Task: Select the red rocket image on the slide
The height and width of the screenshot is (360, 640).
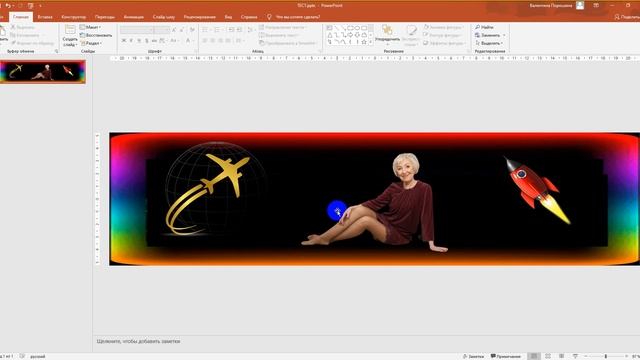Action: (x=537, y=190)
